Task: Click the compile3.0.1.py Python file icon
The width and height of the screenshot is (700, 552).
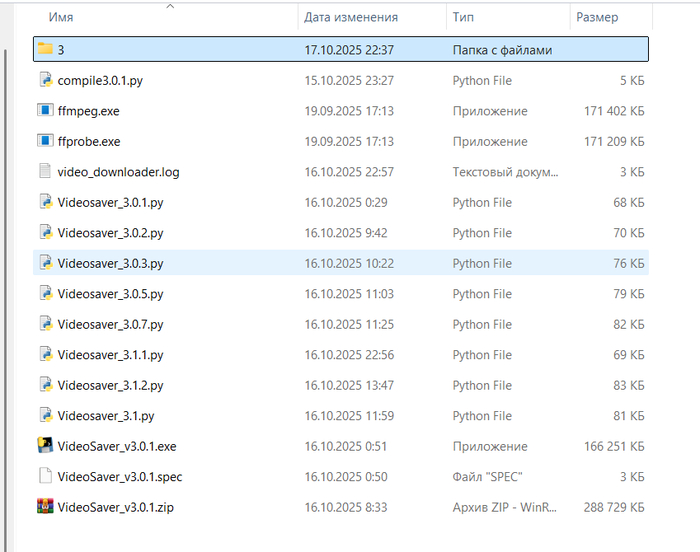Action: [x=45, y=80]
